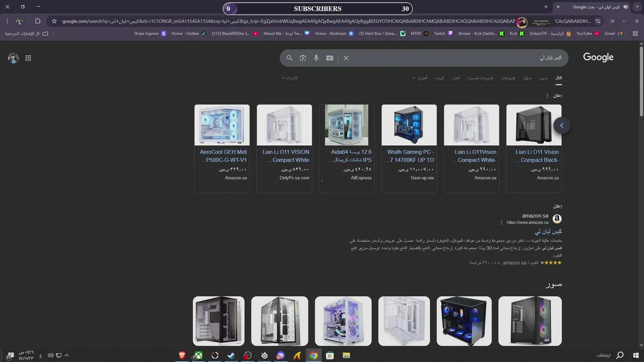This screenshot has width=644, height=362.
Task: Clear the search query with the X
Action: tap(346, 58)
